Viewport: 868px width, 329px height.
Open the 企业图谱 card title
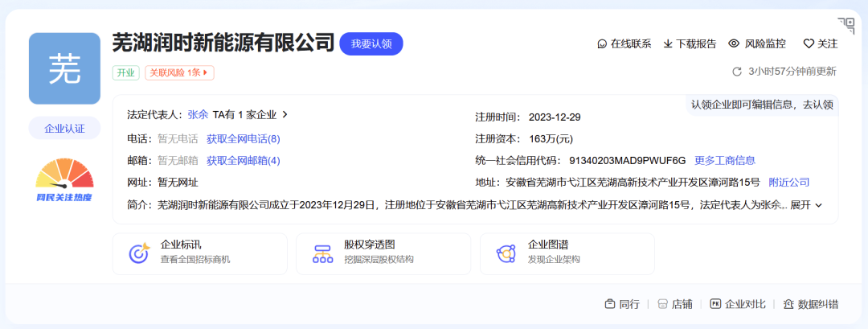(x=548, y=245)
